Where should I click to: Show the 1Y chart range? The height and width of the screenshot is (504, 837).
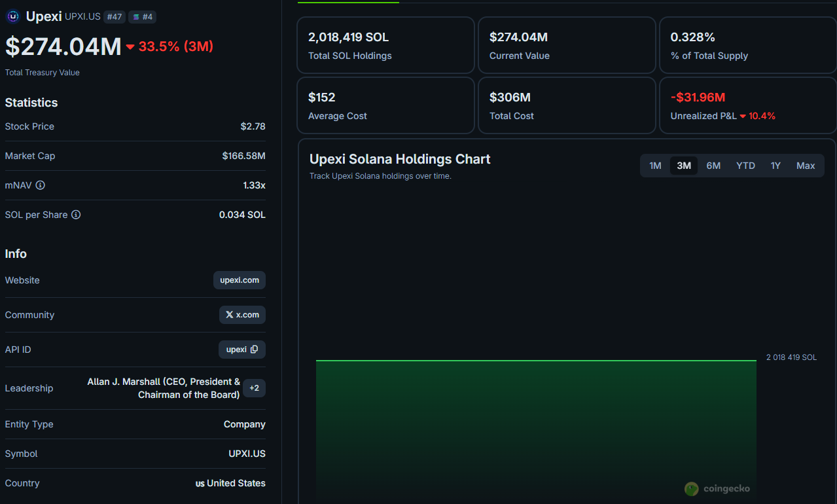pyautogui.click(x=775, y=166)
